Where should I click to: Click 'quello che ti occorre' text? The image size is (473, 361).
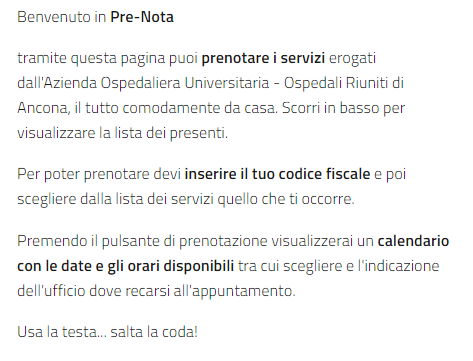286,199
